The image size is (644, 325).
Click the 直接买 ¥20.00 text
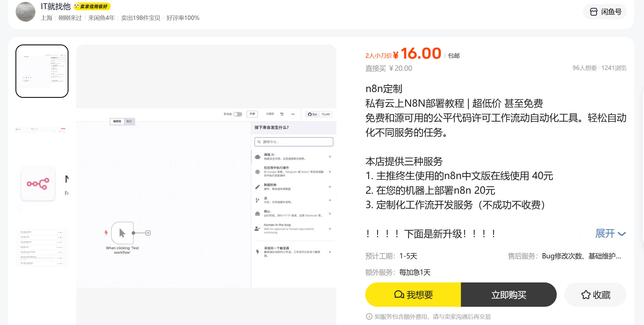pos(389,68)
